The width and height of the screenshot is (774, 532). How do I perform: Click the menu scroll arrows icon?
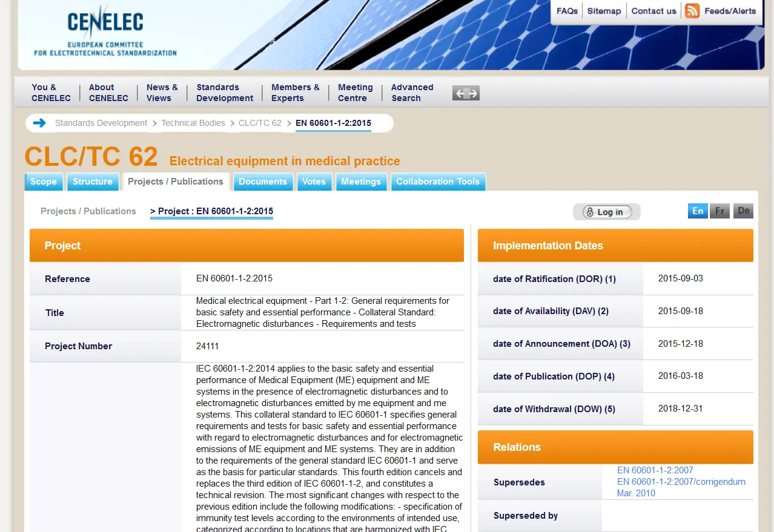coord(466,93)
